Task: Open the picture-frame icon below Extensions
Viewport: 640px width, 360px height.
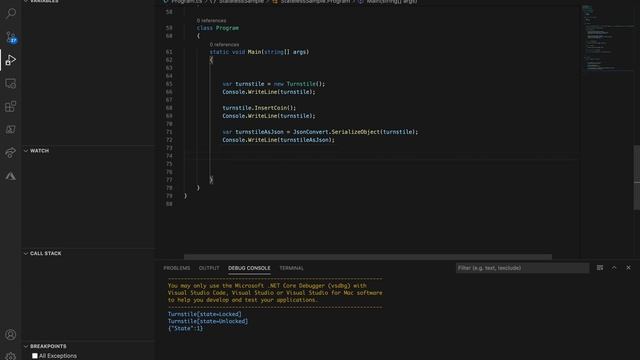Action: pyautogui.click(x=11, y=129)
